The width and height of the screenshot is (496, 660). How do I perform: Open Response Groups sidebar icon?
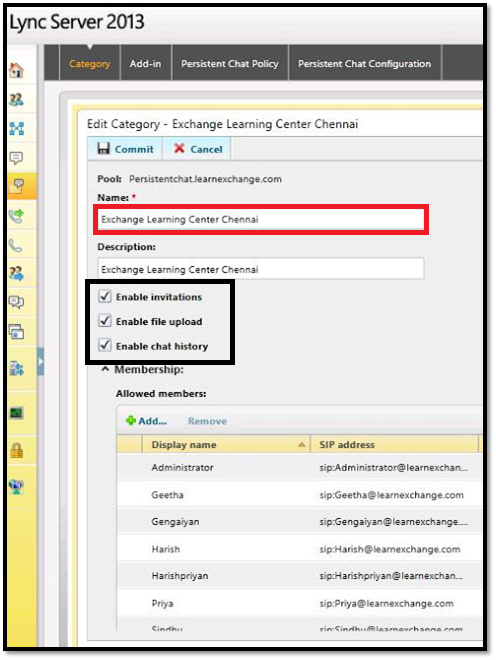[x=16, y=274]
